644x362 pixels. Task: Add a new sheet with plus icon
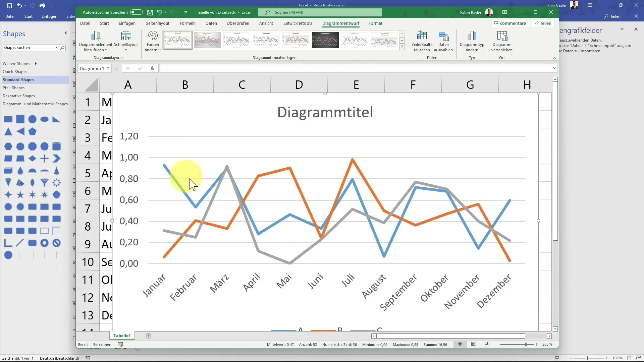click(149, 336)
